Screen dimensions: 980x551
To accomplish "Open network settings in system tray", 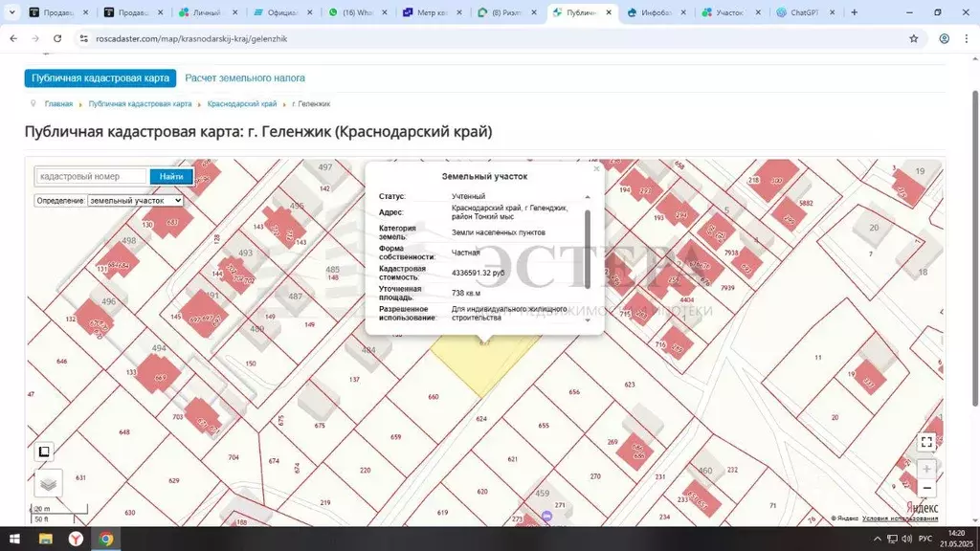I will [x=893, y=539].
